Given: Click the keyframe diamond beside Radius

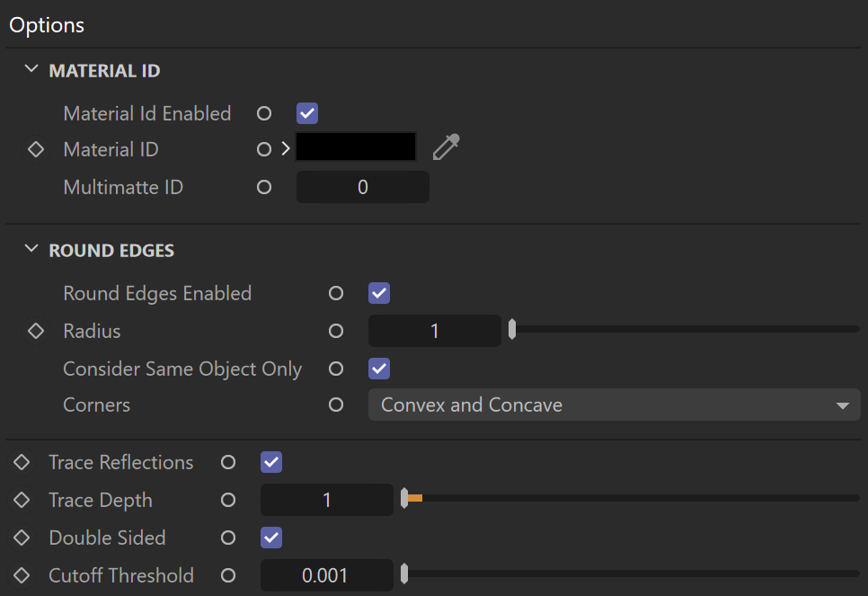Looking at the screenshot, I should coord(36,331).
